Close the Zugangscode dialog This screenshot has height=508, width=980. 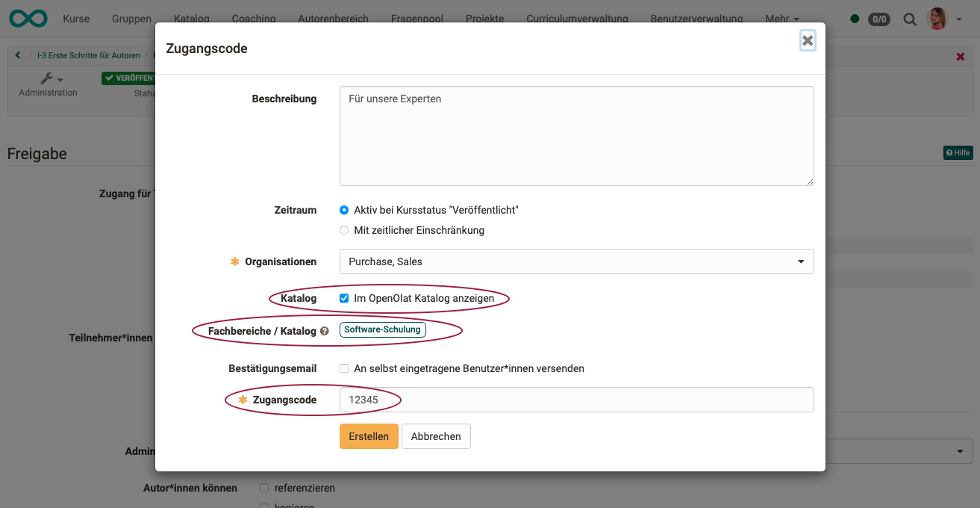[x=808, y=40]
